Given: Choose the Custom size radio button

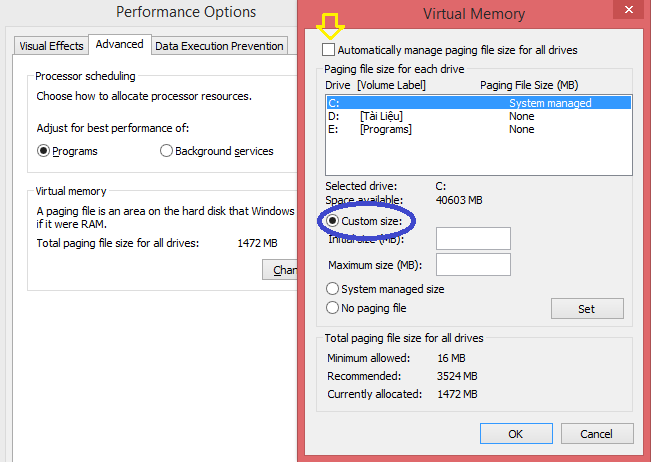Looking at the screenshot, I should coord(333,220).
